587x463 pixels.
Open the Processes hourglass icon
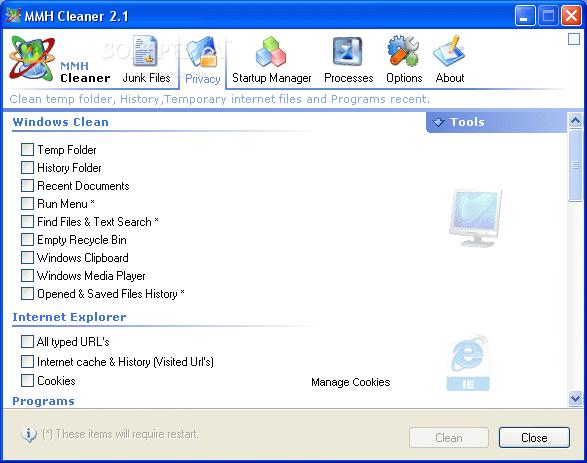[x=347, y=51]
